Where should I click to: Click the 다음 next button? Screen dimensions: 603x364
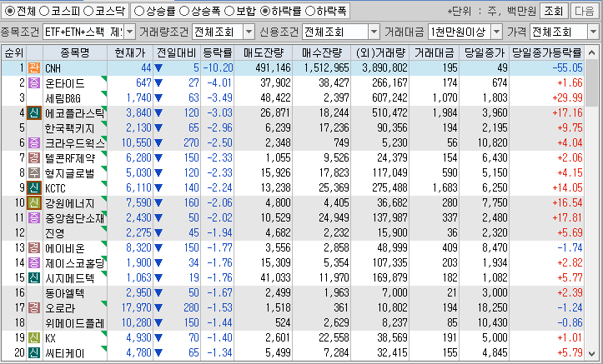584,11
